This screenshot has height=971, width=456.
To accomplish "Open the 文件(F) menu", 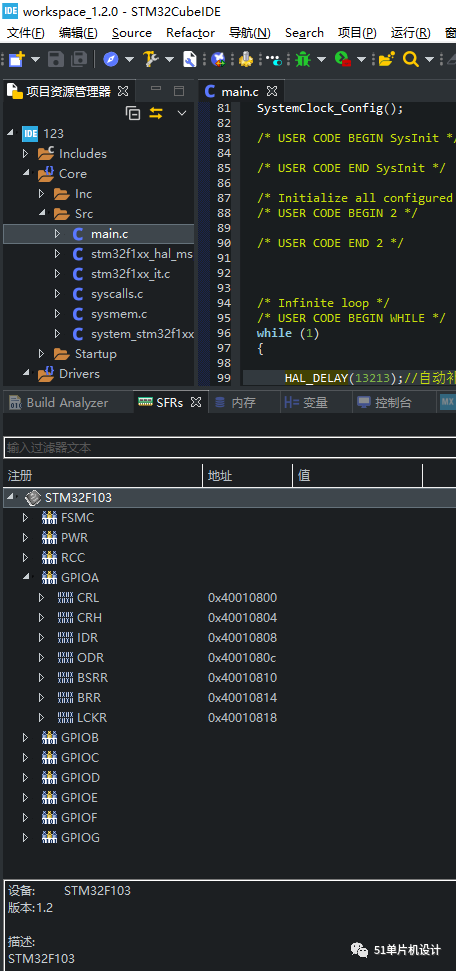I will [x=26, y=33].
